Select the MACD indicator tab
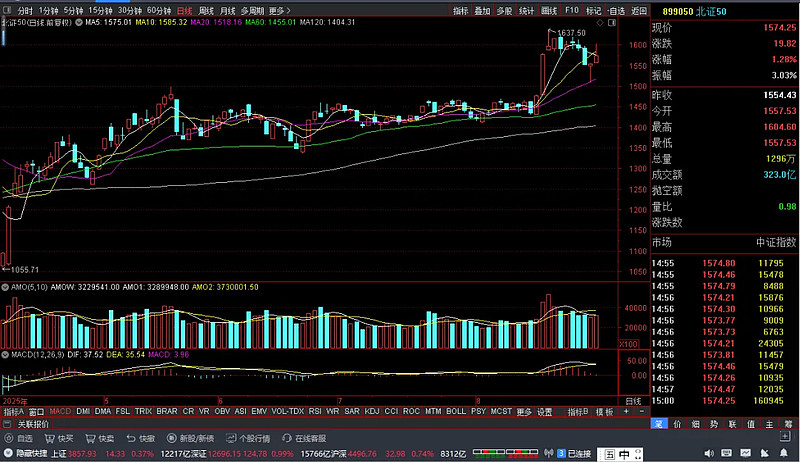The height and width of the screenshot is (462, 800). point(61,412)
